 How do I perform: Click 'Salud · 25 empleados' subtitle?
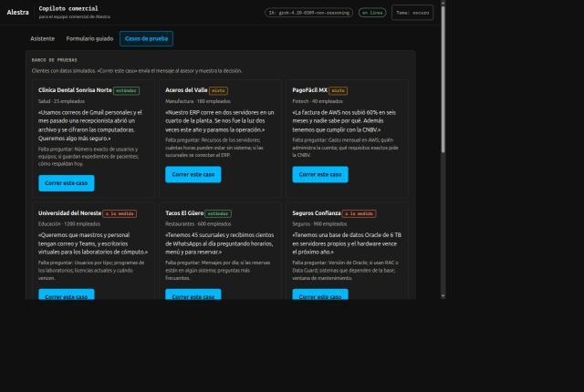coord(61,101)
